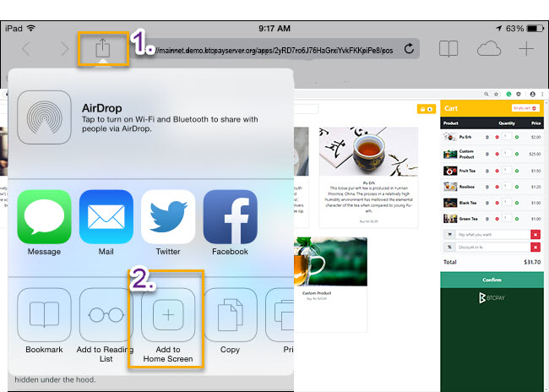The height and width of the screenshot is (392, 549).
Task: Tap the URL address bar
Action: (x=274, y=49)
